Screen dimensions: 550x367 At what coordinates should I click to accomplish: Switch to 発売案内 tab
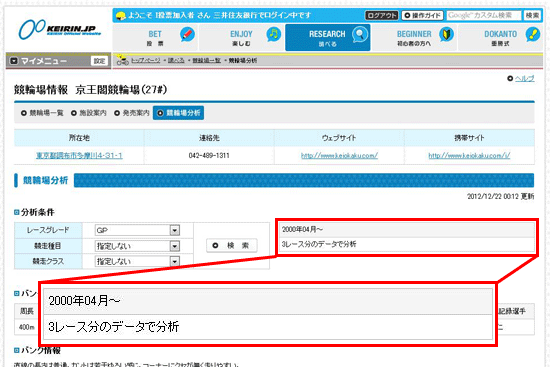click(132, 113)
